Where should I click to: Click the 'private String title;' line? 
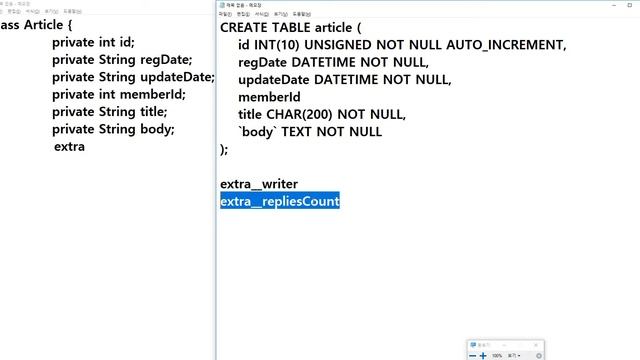(x=109, y=111)
